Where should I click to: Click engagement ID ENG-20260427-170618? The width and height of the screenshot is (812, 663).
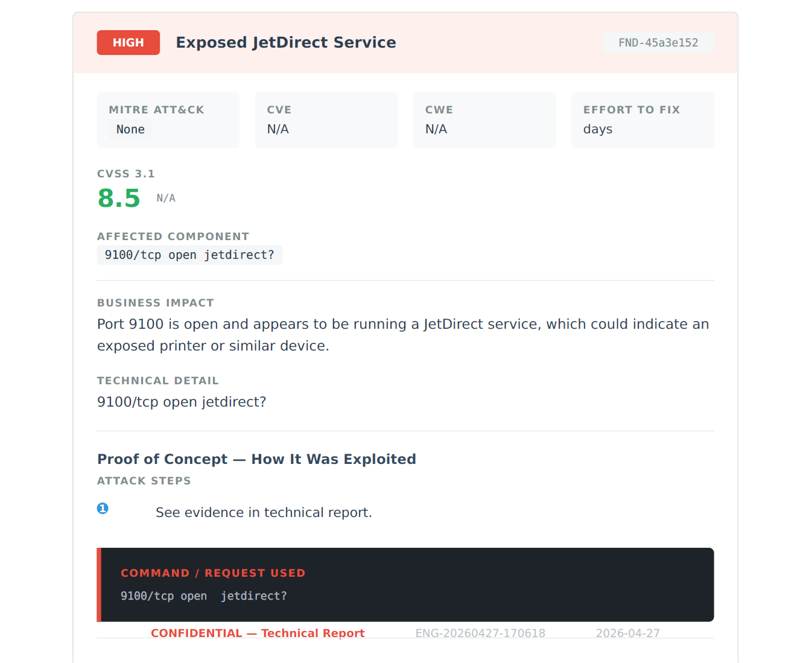click(480, 633)
